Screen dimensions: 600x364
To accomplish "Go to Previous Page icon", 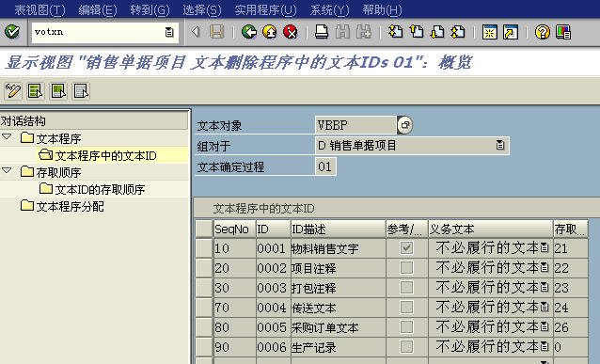I will [x=417, y=32].
